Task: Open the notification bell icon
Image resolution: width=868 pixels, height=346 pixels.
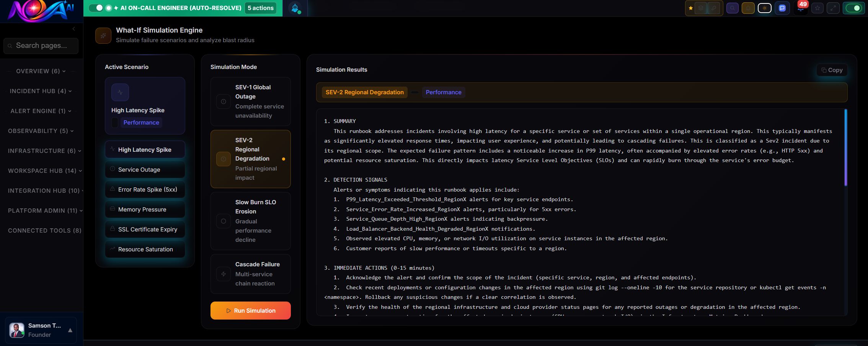Action: tap(748, 8)
